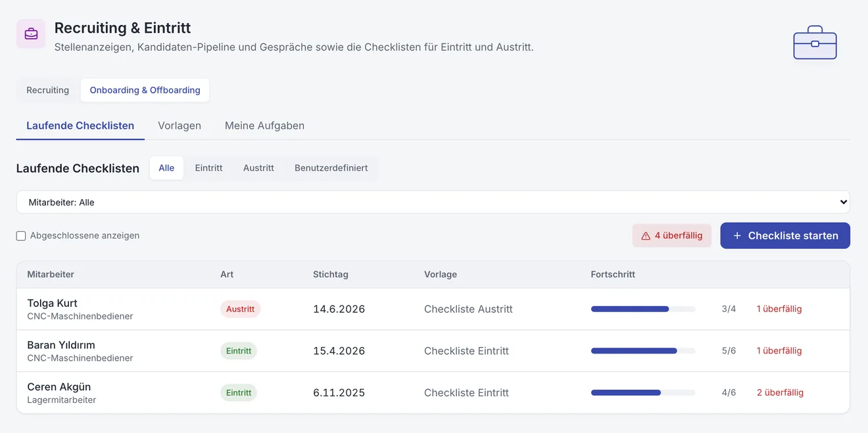Filter checklists by Benutzerdefiniert

331,168
